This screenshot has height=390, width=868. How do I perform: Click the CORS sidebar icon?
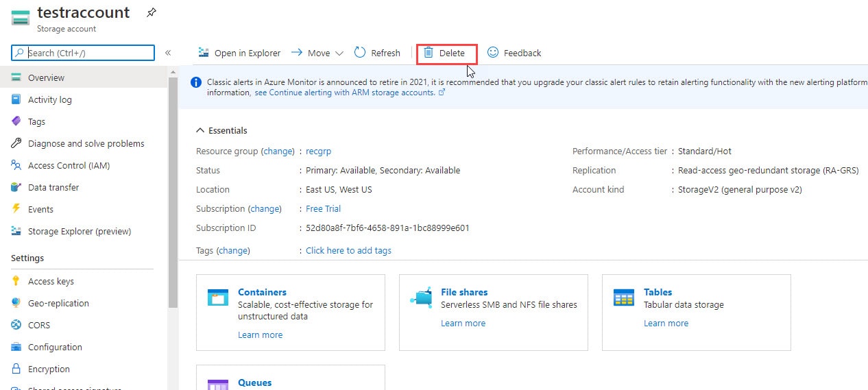(x=16, y=325)
